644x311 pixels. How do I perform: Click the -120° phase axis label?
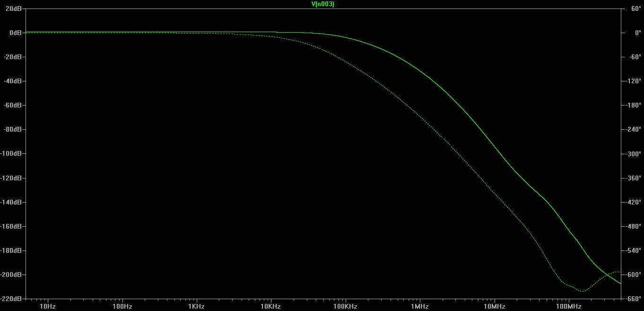click(x=633, y=81)
